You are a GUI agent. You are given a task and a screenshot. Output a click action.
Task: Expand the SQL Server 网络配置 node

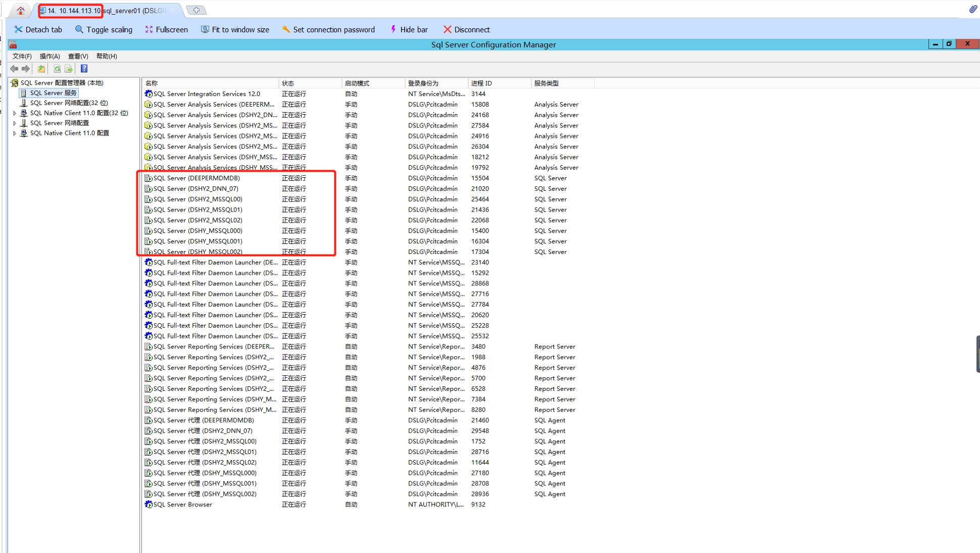point(15,123)
